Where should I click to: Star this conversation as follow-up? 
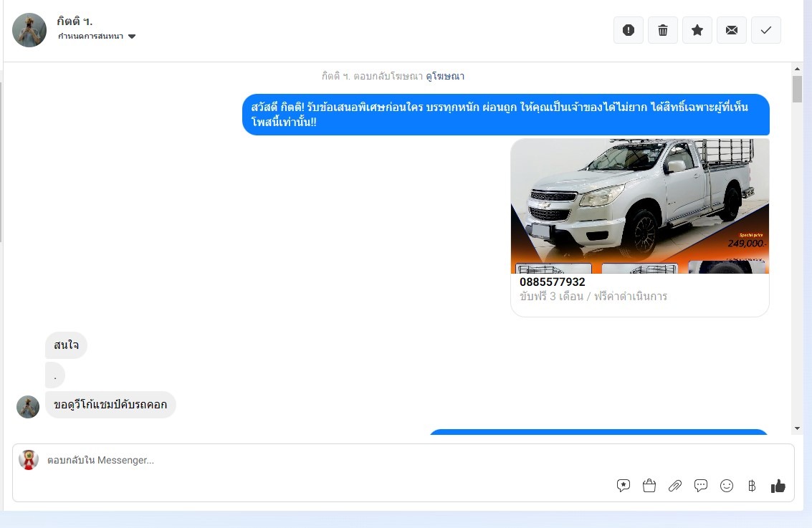697,30
